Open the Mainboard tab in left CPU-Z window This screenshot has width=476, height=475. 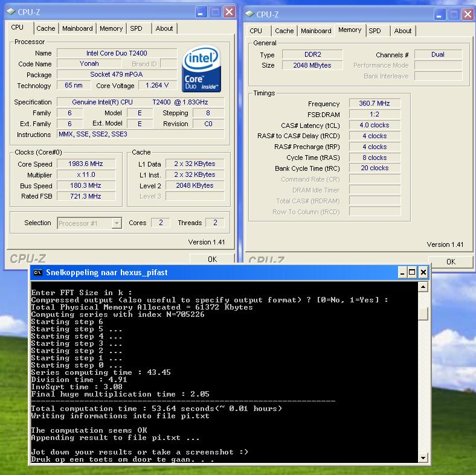(x=77, y=28)
